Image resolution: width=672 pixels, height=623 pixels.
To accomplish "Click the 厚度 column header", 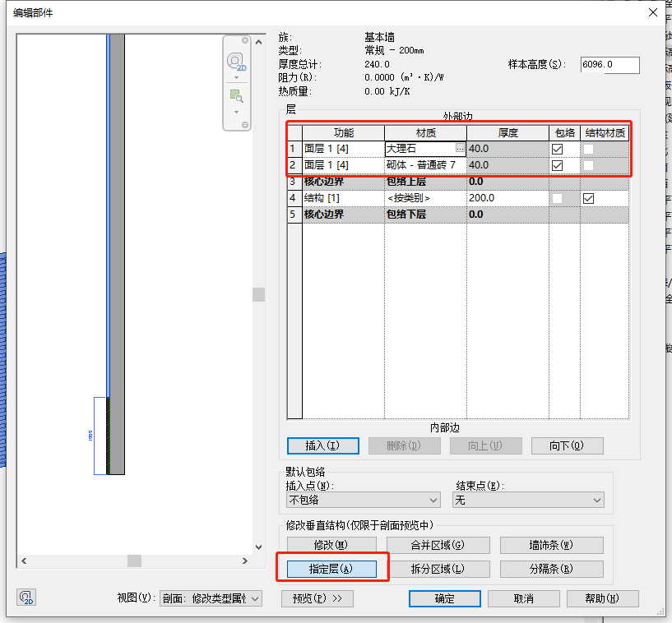I will [x=507, y=132].
